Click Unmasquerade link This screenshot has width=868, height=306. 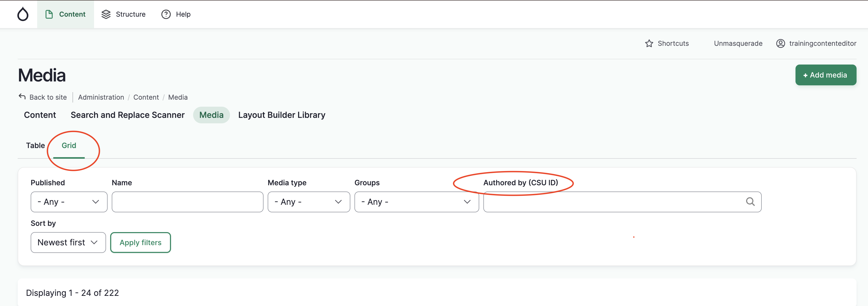[738, 43]
